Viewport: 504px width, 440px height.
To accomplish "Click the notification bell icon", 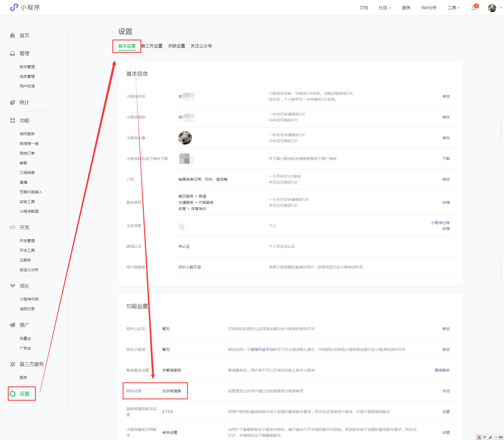I will tap(474, 8).
